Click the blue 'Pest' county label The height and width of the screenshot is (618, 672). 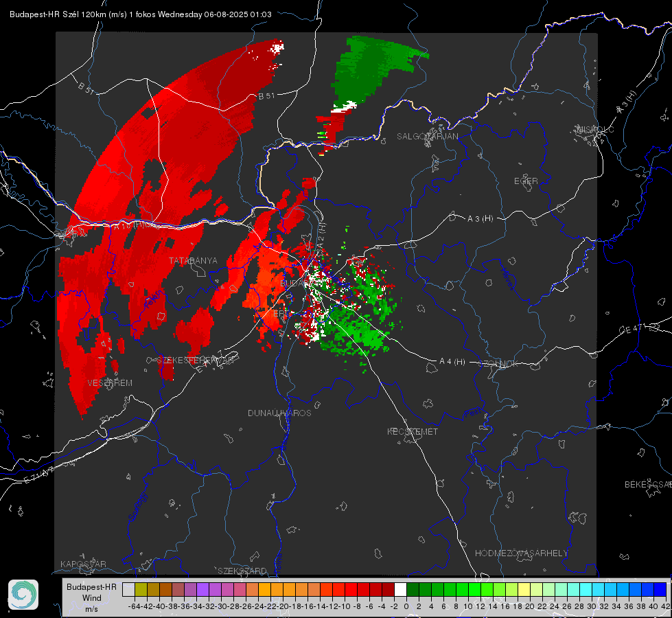point(474,413)
